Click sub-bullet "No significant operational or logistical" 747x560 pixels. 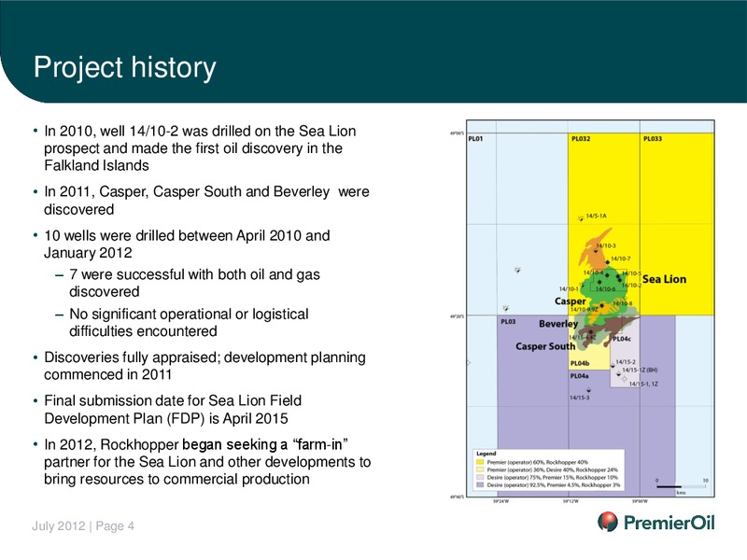pos(189,322)
